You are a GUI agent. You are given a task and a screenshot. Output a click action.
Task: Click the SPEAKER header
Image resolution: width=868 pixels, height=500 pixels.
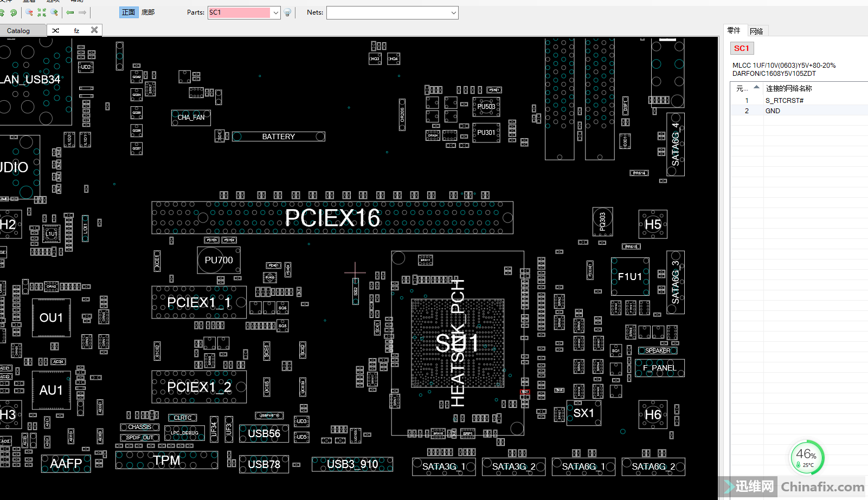658,350
